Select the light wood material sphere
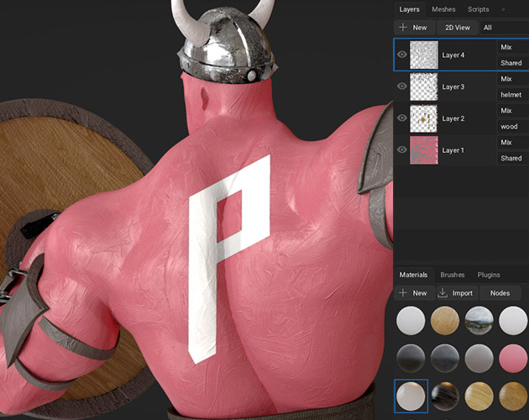The image size is (529, 420). pos(445,321)
